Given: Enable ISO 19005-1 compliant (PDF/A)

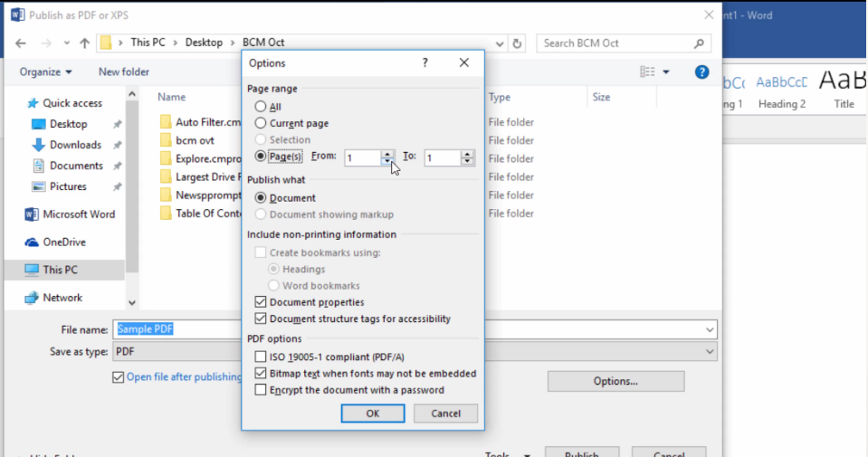Looking at the screenshot, I should pos(260,357).
